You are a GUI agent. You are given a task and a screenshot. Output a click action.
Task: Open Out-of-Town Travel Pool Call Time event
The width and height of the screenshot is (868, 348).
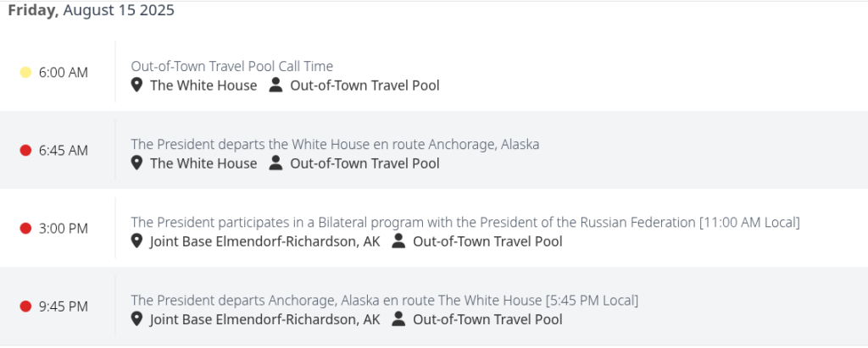pos(232,66)
